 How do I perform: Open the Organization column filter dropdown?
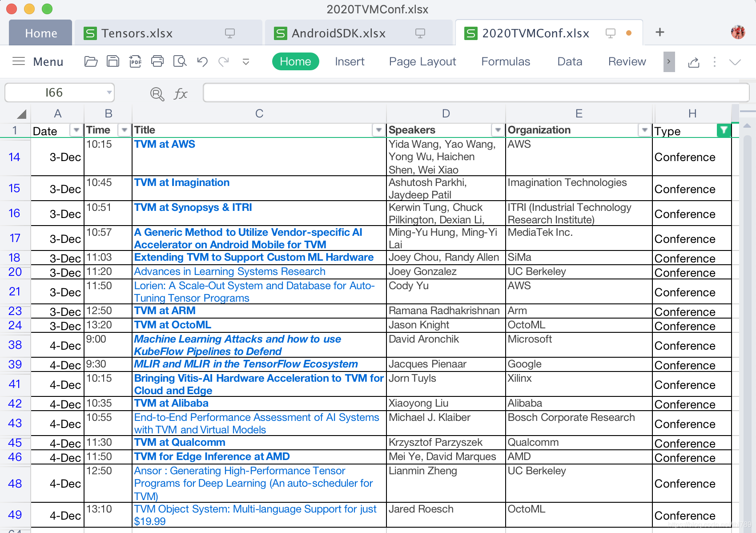click(645, 130)
